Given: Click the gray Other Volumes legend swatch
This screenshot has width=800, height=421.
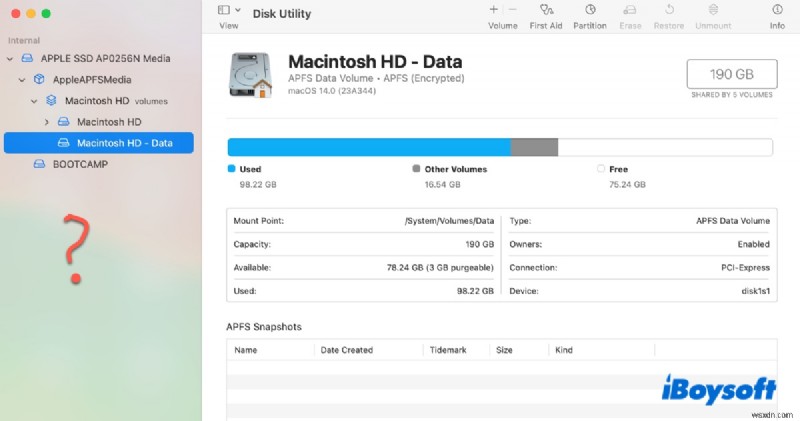Looking at the screenshot, I should coord(416,169).
